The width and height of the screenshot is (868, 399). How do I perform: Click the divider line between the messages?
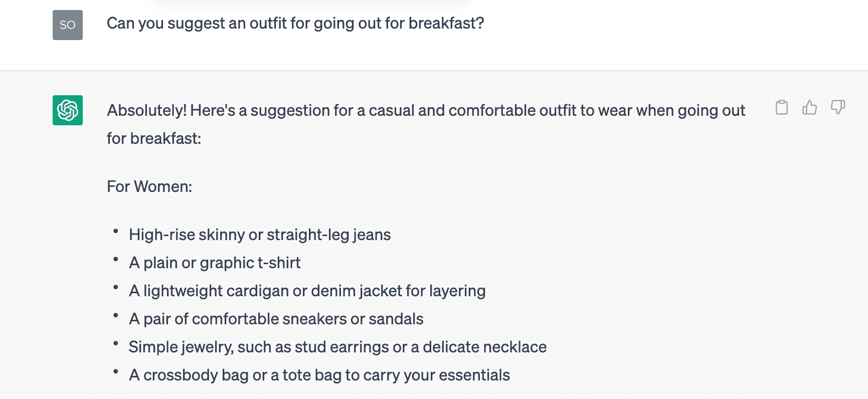[434, 70]
